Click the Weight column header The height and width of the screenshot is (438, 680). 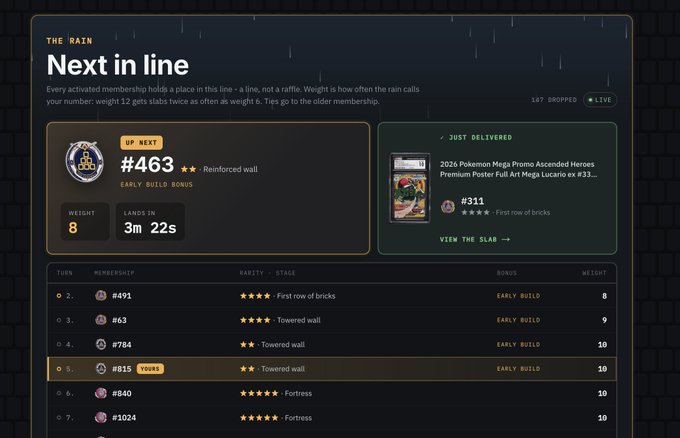pyautogui.click(x=594, y=273)
